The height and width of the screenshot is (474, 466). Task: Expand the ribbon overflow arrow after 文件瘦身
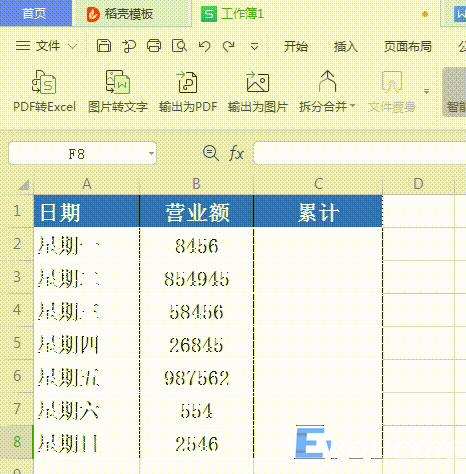pyautogui.click(x=426, y=91)
